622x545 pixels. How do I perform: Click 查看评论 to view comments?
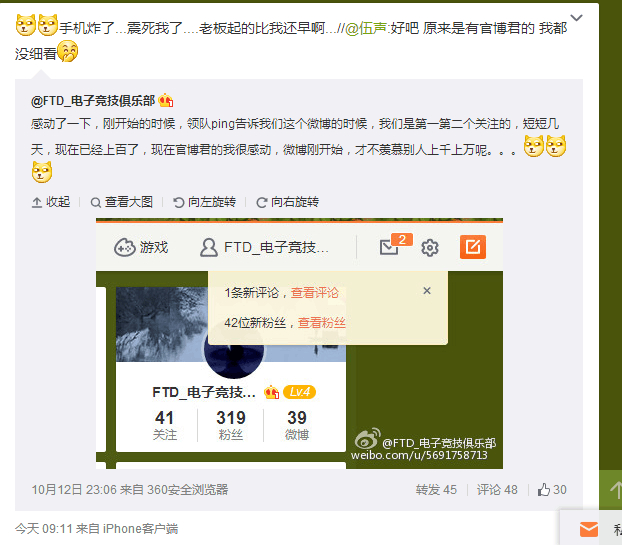pyautogui.click(x=315, y=293)
